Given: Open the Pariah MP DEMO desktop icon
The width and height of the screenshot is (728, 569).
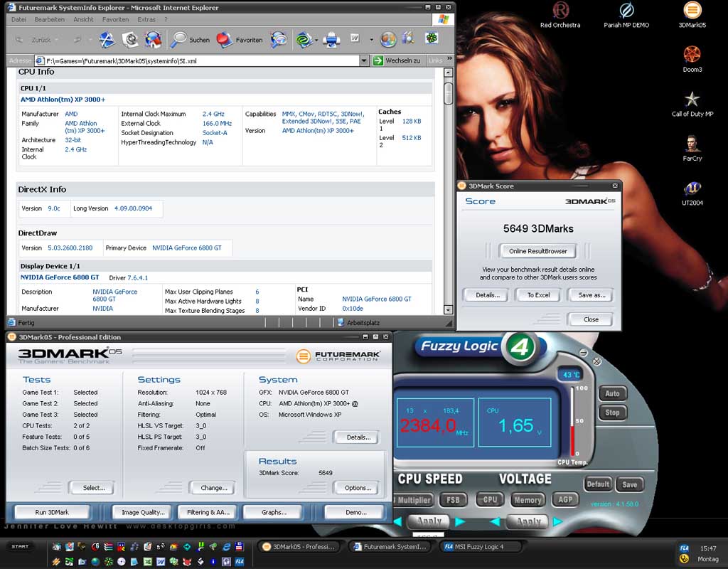Looking at the screenshot, I should pos(626,15).
